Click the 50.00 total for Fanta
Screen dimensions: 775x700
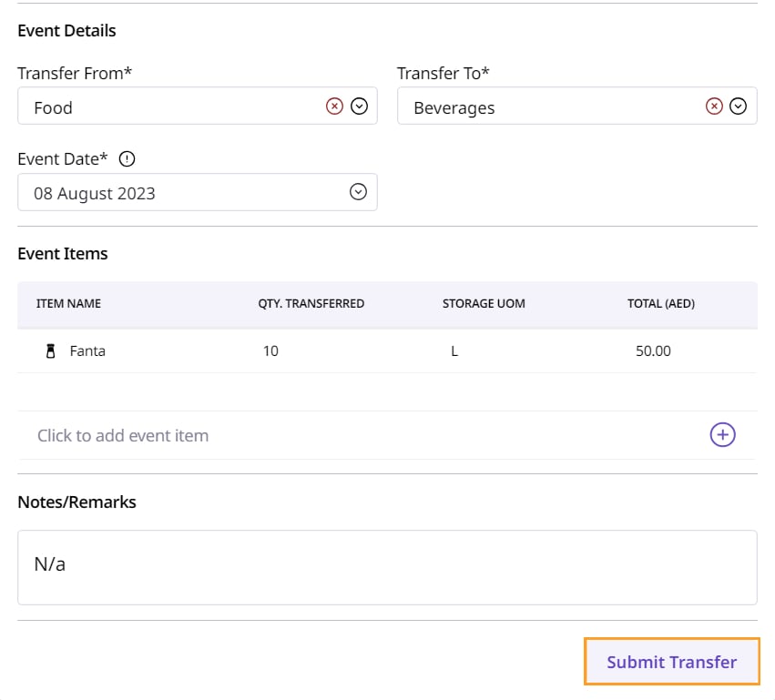(653, 350)
